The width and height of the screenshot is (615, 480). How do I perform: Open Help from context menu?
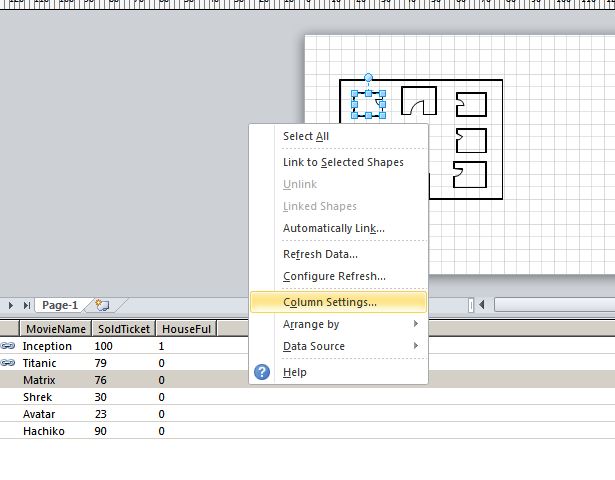coord(338,372)
